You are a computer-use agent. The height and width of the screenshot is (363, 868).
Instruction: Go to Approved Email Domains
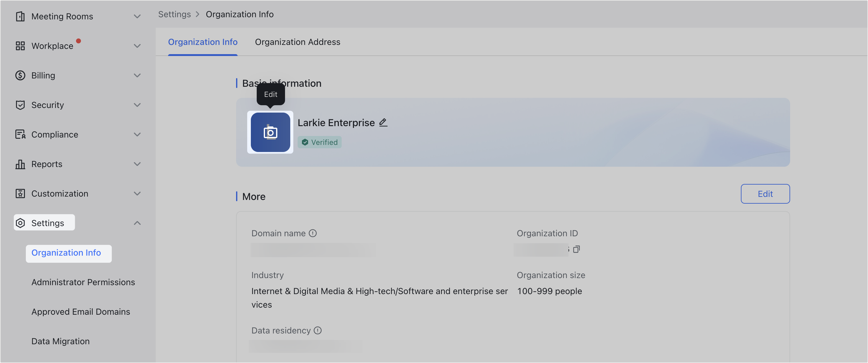(81, 312)
